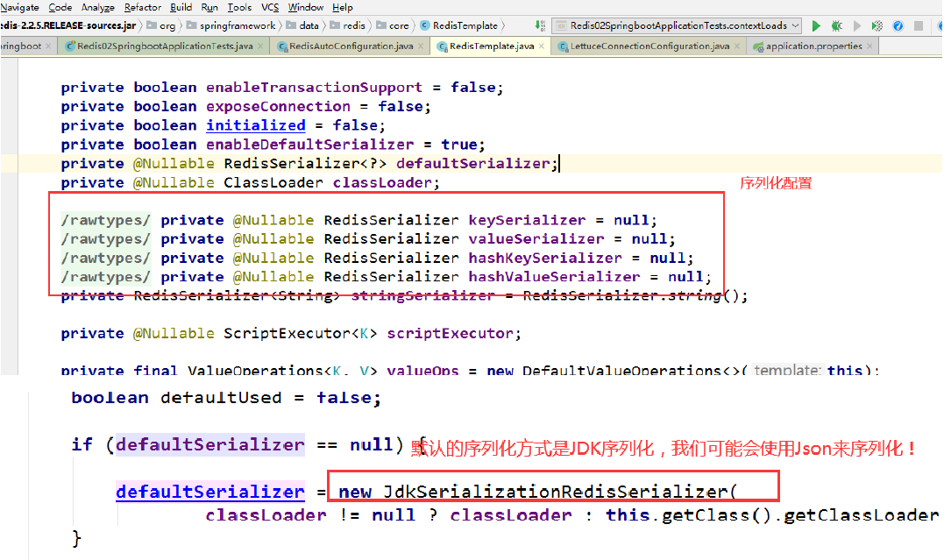Click 'defaultUsed' variable name
Viewport: 944px width, 560px height.
(221, 398)
